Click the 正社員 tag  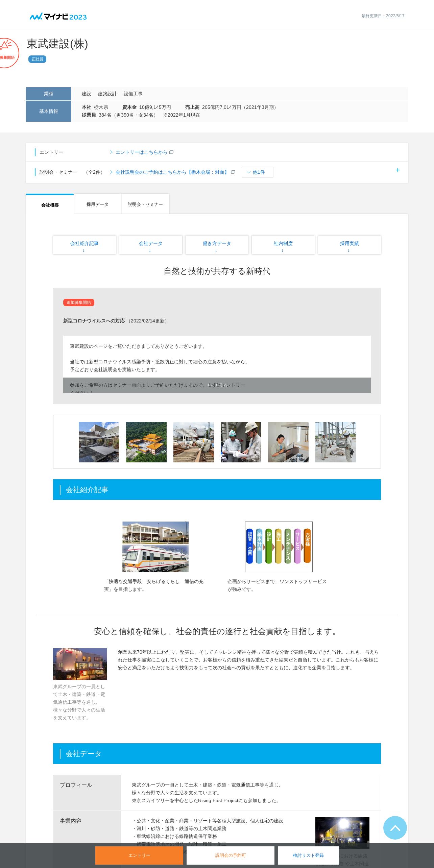click(37, 59)
